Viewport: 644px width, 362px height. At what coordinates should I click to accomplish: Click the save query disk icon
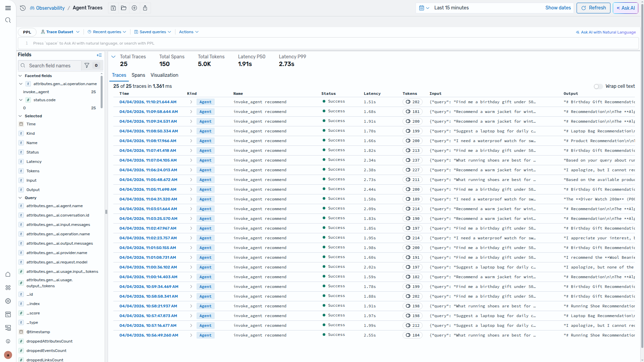[113, 8]
